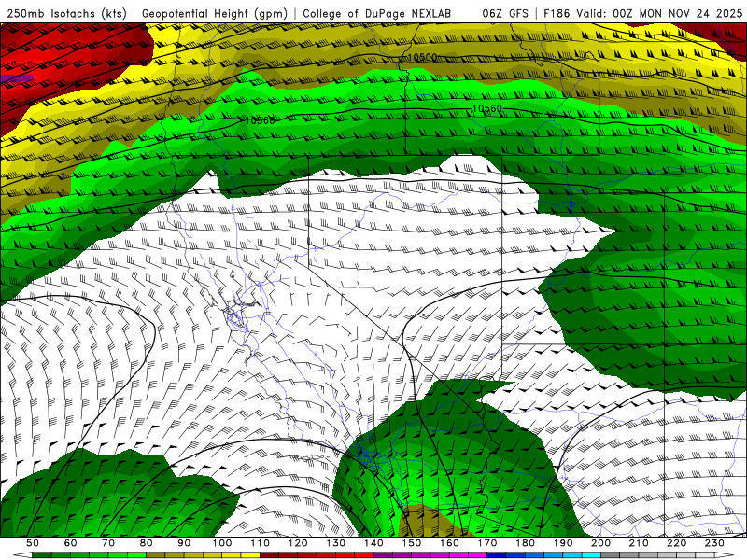Pick the magenta swatch left of 170

tap(477, 555)
